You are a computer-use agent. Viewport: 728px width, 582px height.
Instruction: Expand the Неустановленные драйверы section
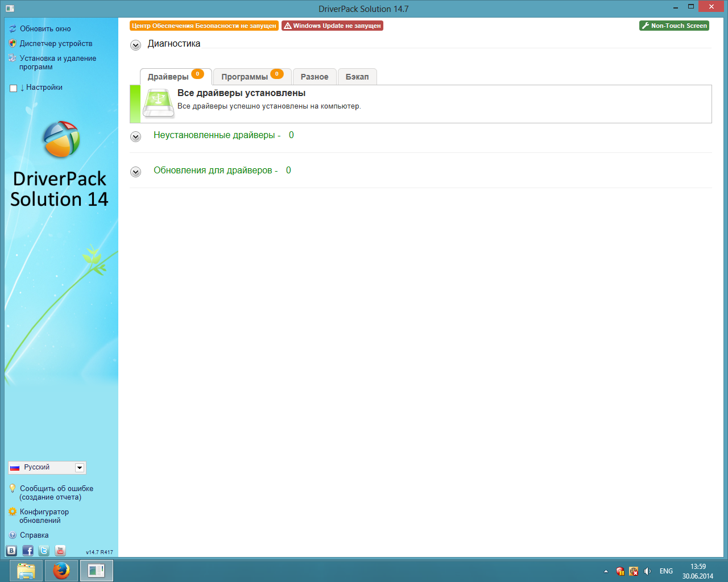click(135, 136)
